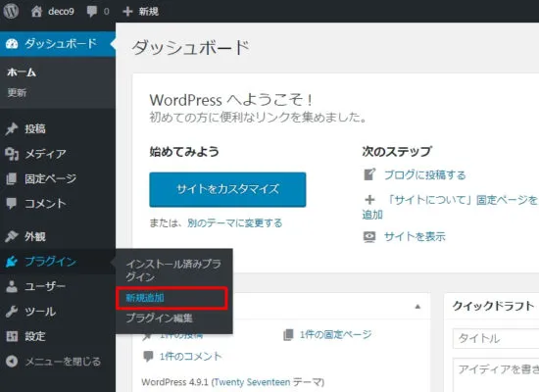Viewport: 539px width, 392px height.
Task: Follow the 別のテーマに変更する link
Action: pos(235,222)
